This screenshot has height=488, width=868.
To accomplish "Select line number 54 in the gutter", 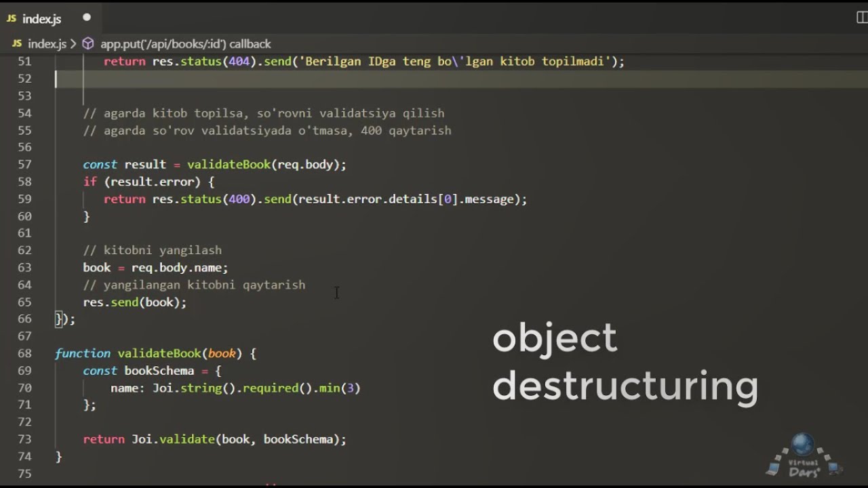I will (24, 113).
